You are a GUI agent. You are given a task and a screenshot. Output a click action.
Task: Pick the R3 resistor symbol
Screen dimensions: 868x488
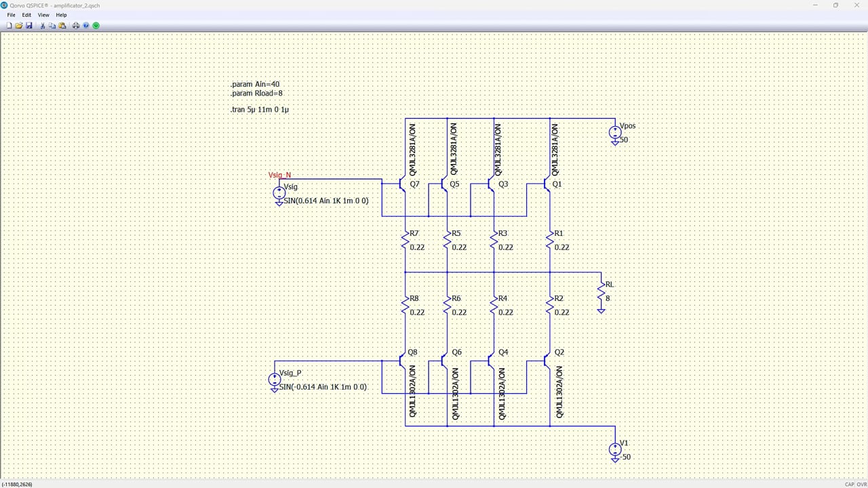click(494, 240)
